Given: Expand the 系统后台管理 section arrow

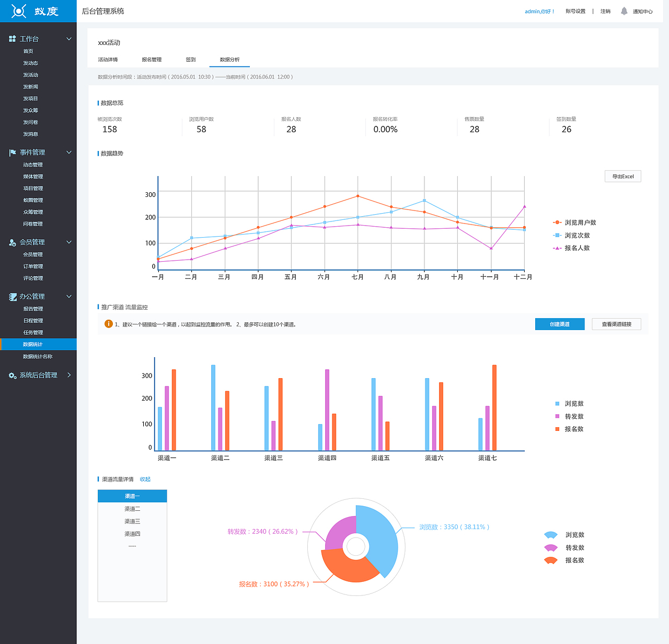Looking at the screenshot, I should pyautogui.click(x=69, y=375).
